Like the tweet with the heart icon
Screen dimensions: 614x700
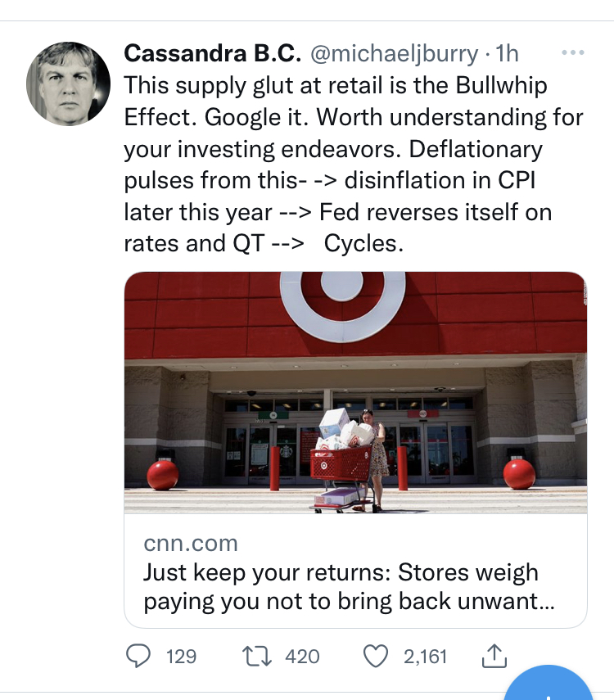coord(374,656)
